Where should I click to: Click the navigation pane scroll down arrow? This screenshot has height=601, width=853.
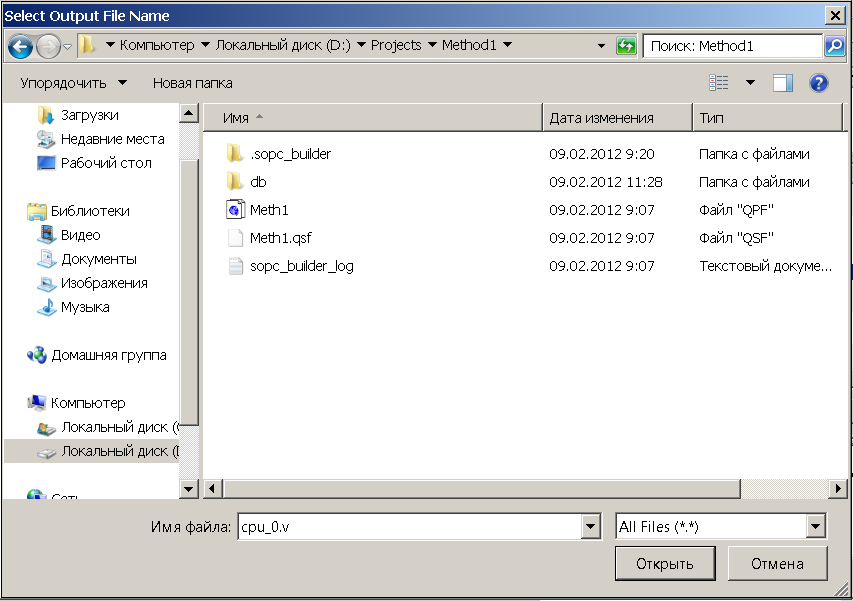tap(189, 489)
